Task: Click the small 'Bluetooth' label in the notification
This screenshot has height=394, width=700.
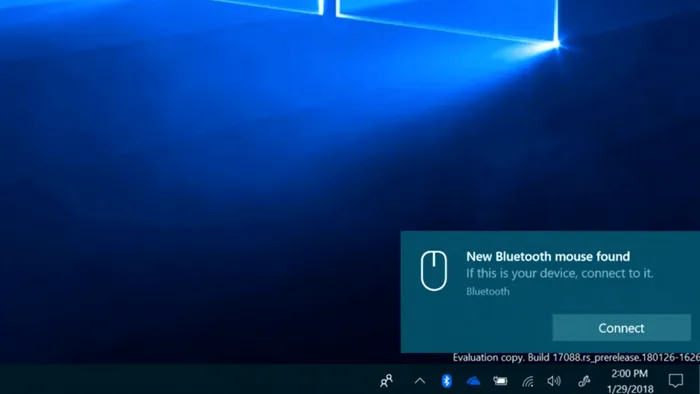Action: (488, 291)
